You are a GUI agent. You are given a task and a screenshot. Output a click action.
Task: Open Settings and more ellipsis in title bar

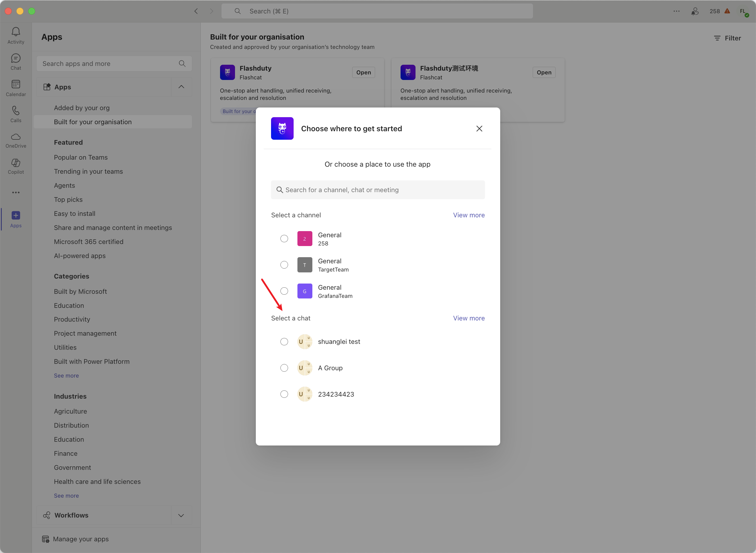[676, 11]
